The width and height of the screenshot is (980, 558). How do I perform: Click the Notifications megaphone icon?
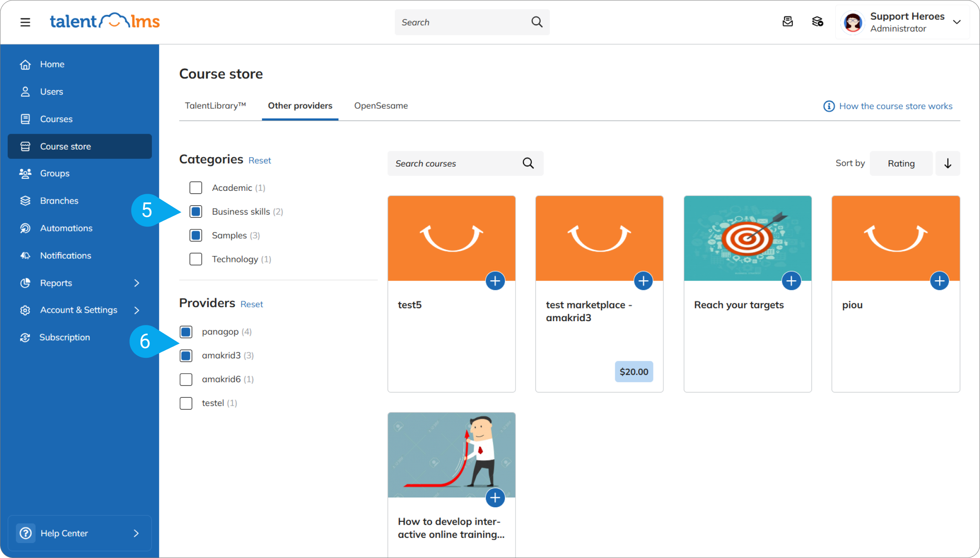(25, 256)
